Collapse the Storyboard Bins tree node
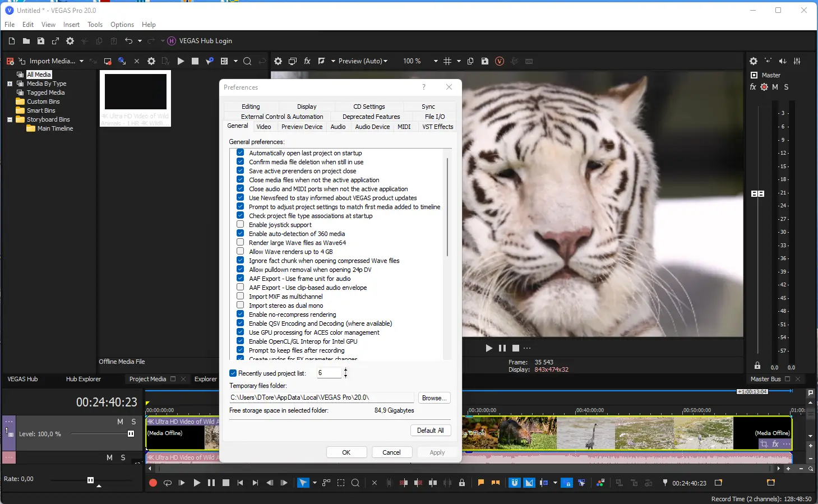This screenshot has height=504, width=818. coord(10,119)
